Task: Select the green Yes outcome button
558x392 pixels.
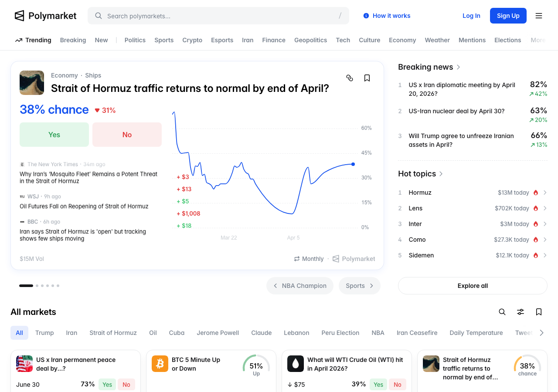Action: tap(54, 135)
